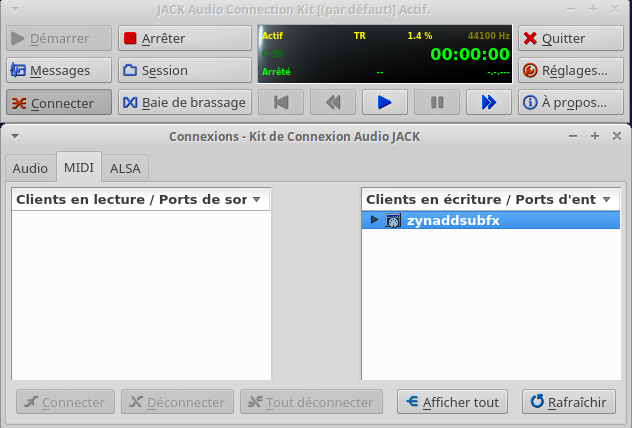
Task: Click the red X icon on Quitter
Action: click(530, 38)
